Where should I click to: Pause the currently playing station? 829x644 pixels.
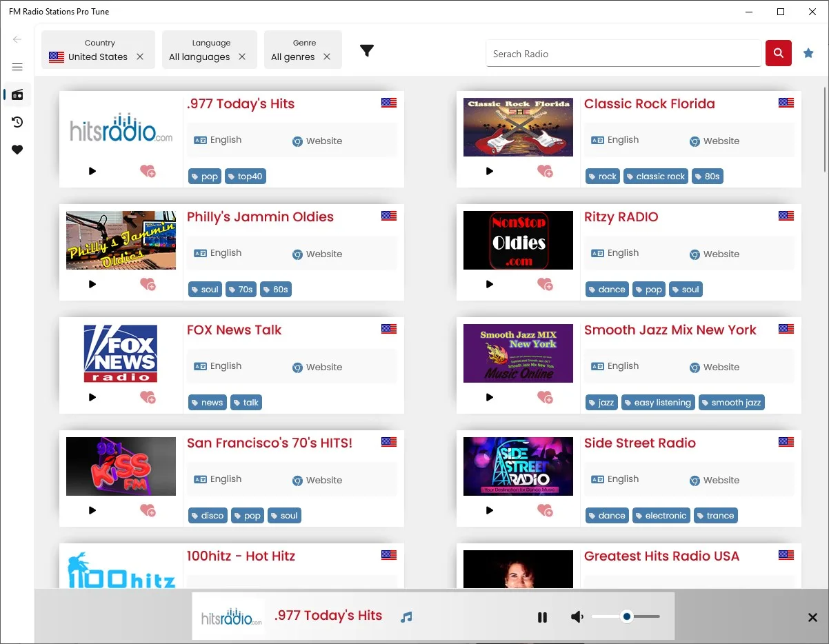(x=542, y=617)
